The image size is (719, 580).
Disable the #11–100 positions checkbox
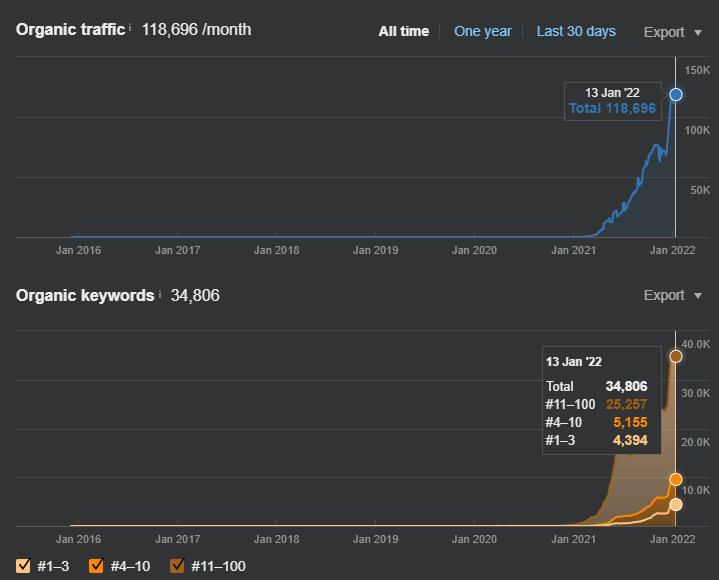[177, 565]
